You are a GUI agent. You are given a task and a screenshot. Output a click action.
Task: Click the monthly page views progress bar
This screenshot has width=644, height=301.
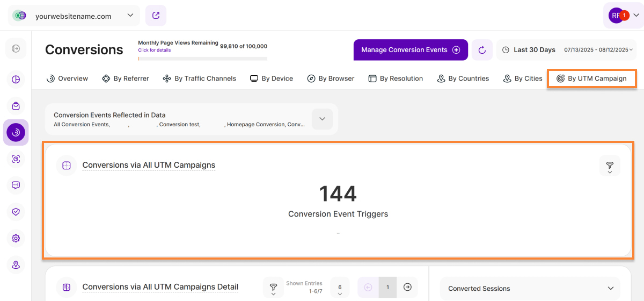click(202, 59)
